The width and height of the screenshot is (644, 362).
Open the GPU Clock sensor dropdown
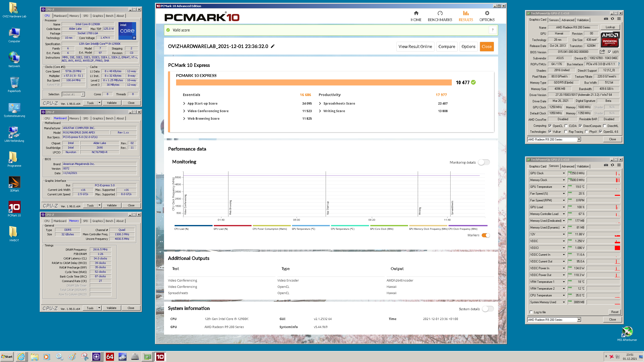pos(564,173)
